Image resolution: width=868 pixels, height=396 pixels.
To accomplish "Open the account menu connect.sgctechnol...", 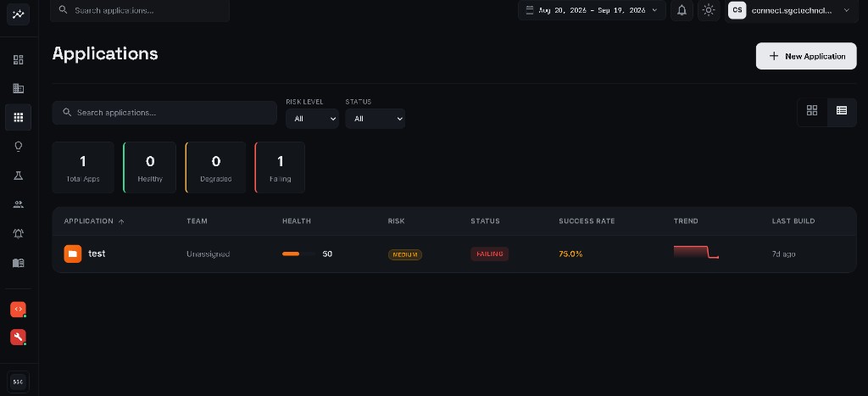I will tap(792, 10).
